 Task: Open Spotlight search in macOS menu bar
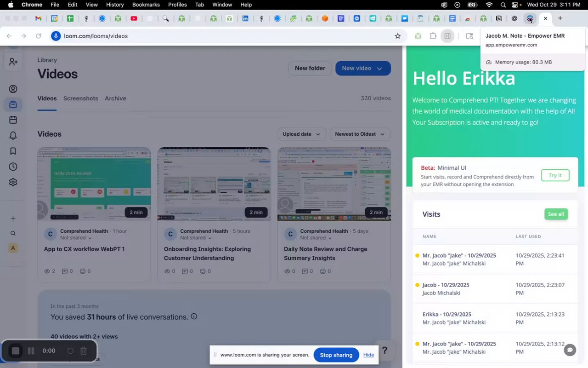pyautogui.click(x=503, y=5)
